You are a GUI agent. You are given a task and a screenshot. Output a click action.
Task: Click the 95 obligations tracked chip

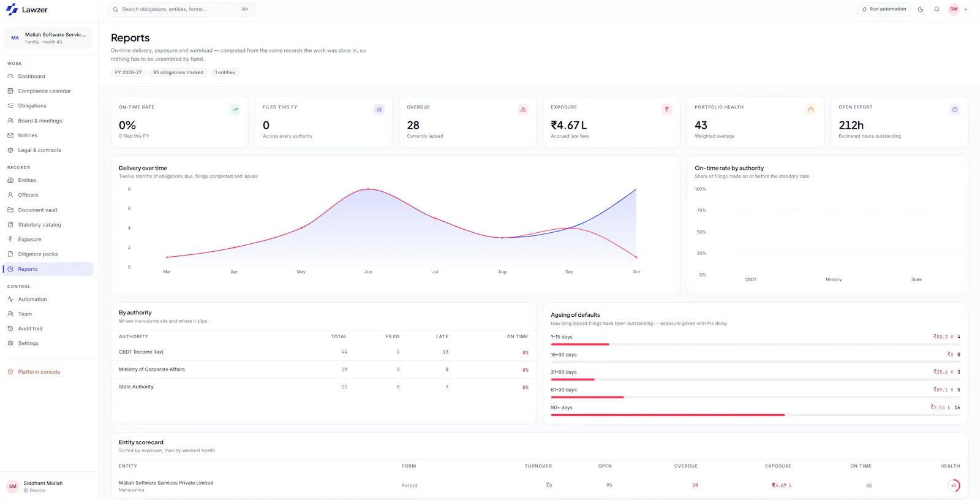[178, 72]
